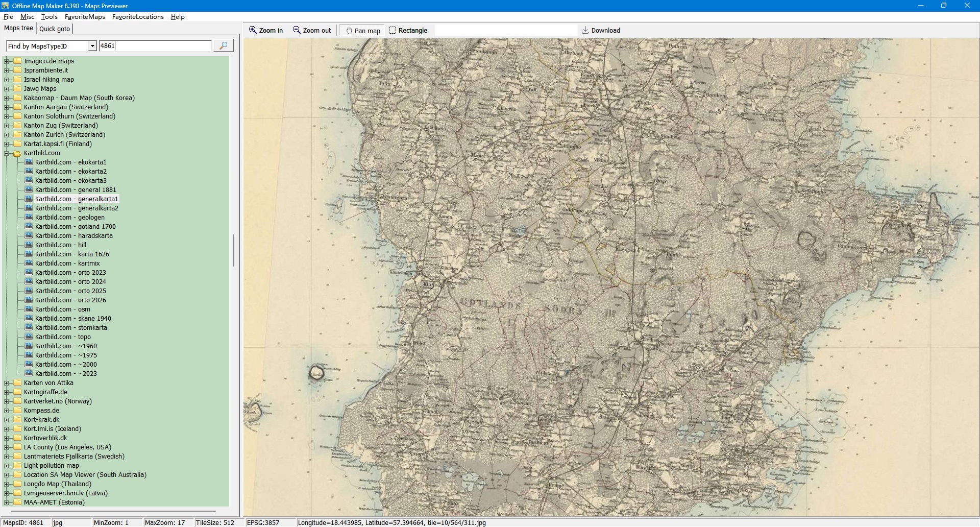The width and height of the screenshot is (980, 527).
Task: Open the Find by MapsTypeID dropdown
Action: 92,46
